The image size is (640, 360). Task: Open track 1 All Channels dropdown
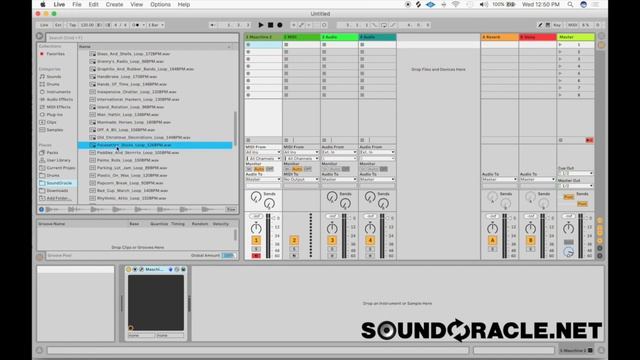pyautogui.click(x=263, y=158)
